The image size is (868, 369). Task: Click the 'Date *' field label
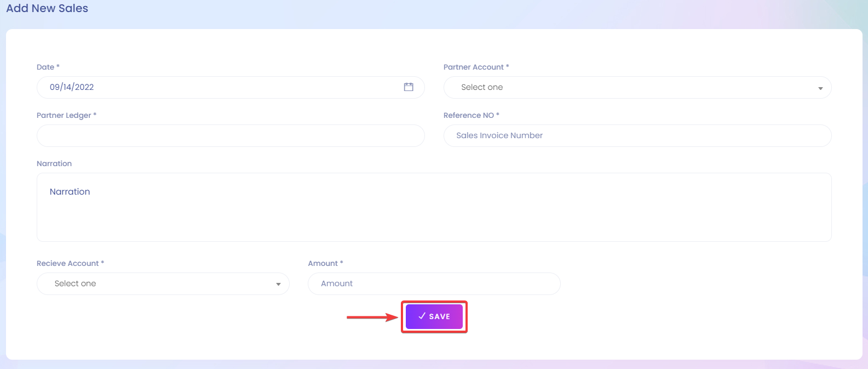pyautogui.click(x=48, y=67)
